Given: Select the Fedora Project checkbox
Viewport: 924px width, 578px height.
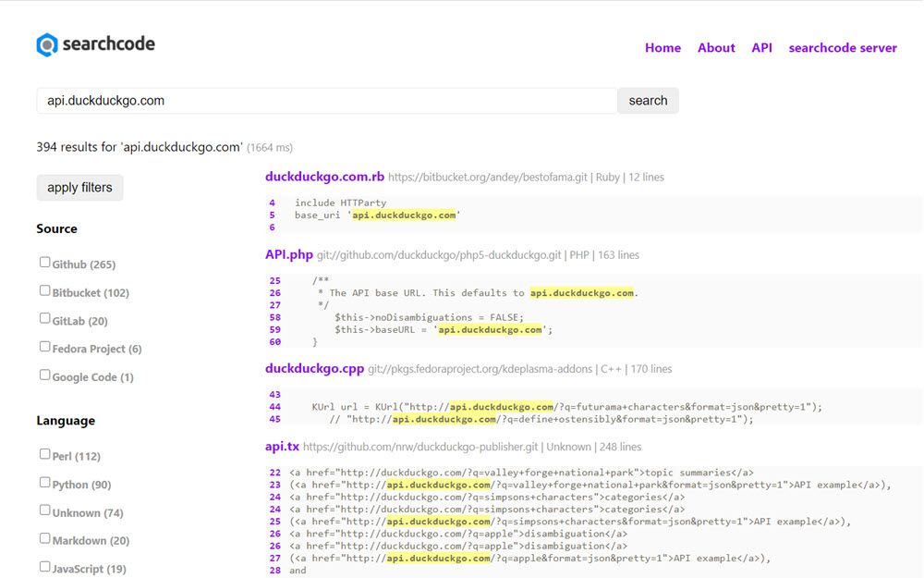Looking at the screenshot, I should (x=45, y=347).
